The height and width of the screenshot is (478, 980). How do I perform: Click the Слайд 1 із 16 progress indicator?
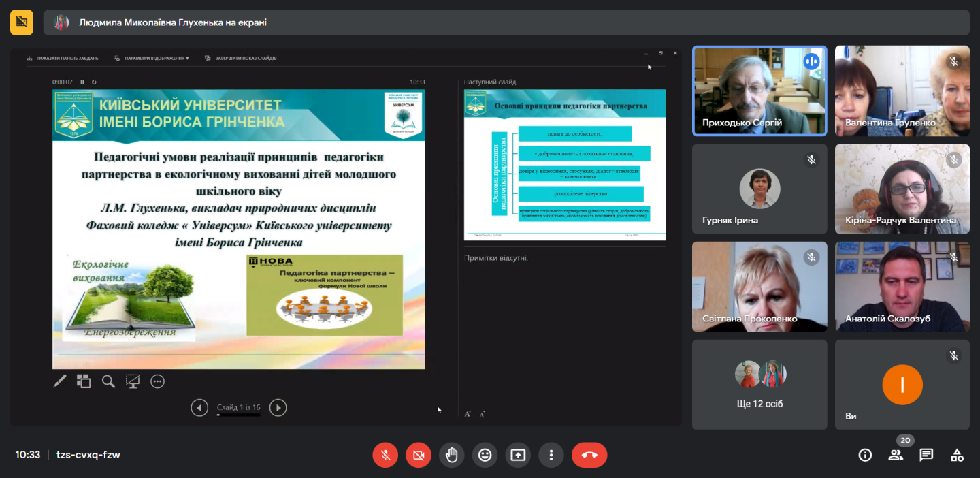(x=238, y=408)
